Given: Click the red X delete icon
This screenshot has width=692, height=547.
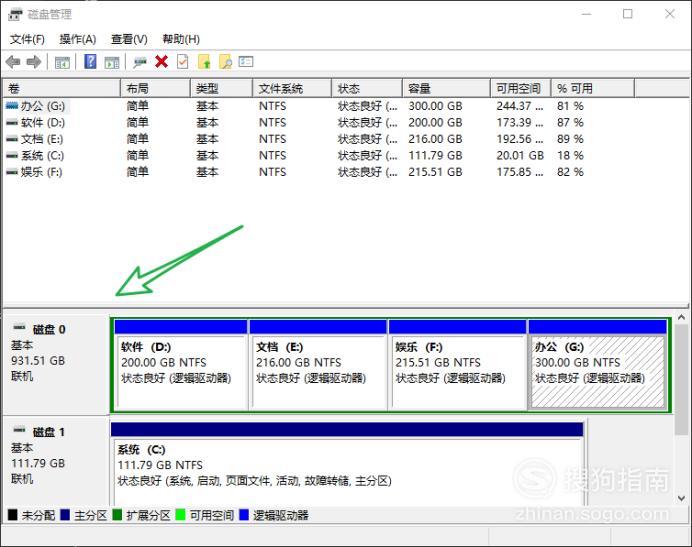Looking at the screenshot, I should (x=162, y=62).
